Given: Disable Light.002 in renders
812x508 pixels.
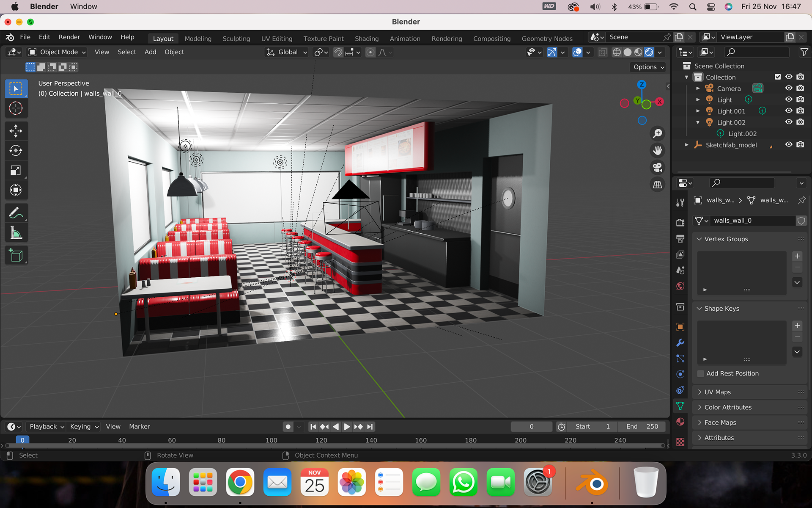Looking at the screenshot, I should [x=800, y=122].
